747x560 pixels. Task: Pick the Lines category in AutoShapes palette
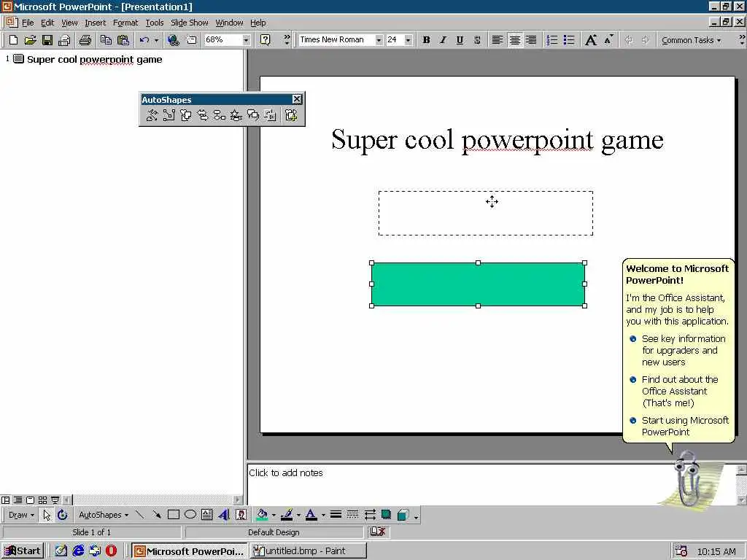point(152,114)
